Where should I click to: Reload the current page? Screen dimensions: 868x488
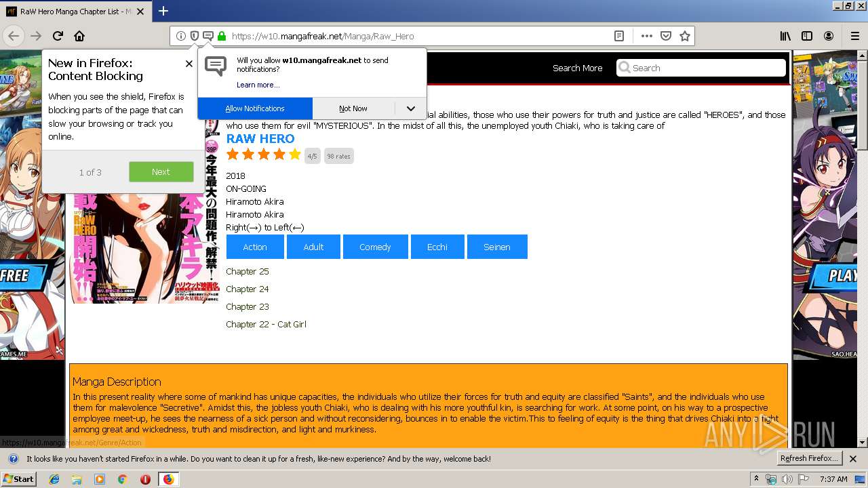tap(58, 36)
